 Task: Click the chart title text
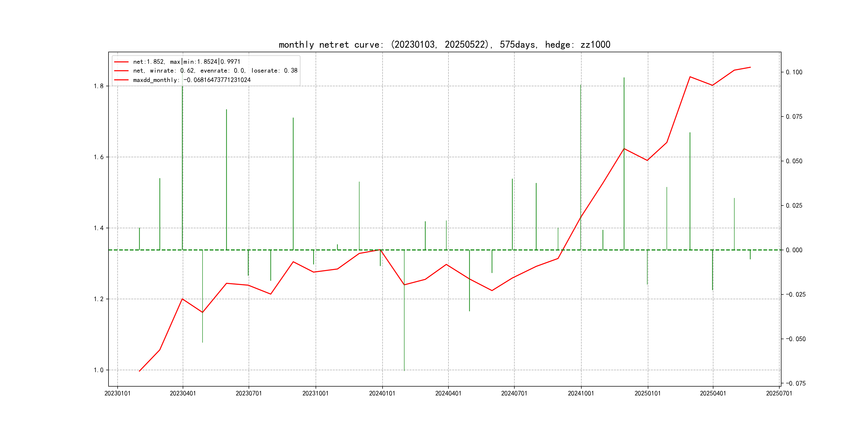444,44
